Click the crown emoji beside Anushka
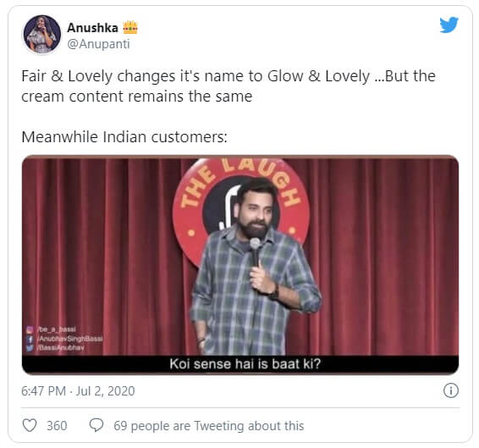The width and height of the screenshot is (479, 448). pyautogui.click(x=130, y=27)
